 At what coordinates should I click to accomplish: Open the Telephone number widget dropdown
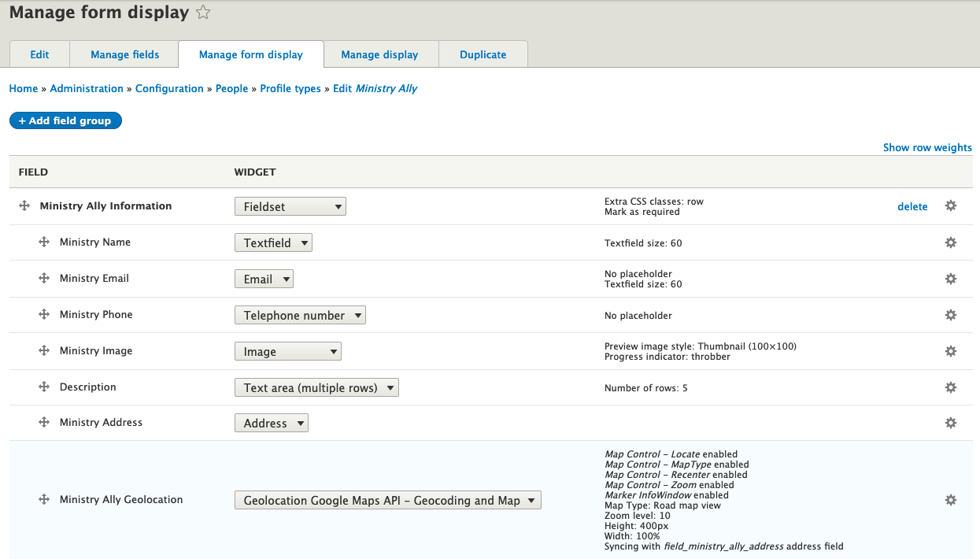point(300,314)
